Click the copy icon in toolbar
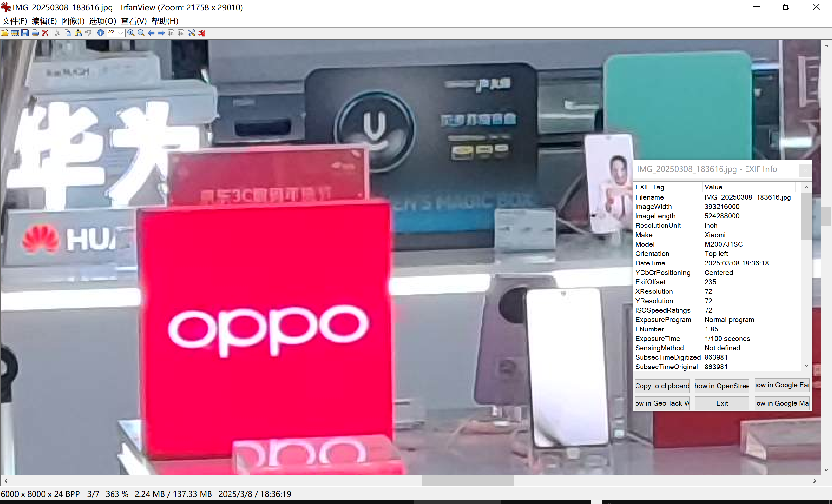832x504 pixels. coord(68,33)
